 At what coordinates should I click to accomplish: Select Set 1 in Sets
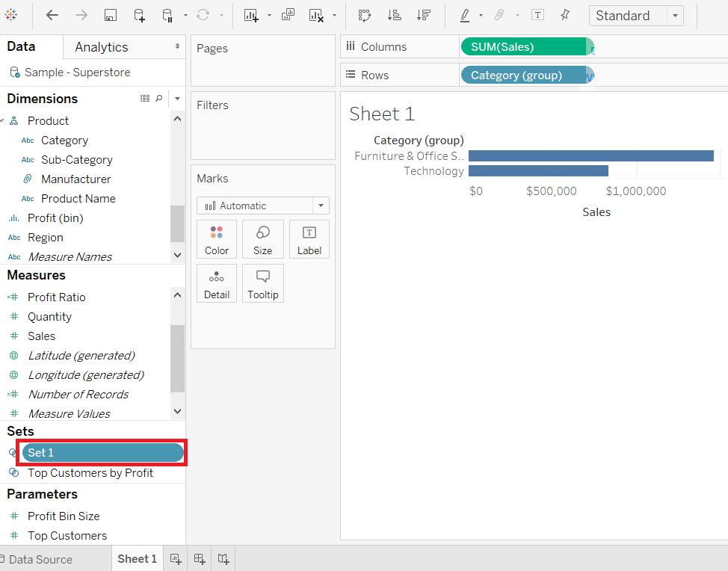(x=102, y=453)
